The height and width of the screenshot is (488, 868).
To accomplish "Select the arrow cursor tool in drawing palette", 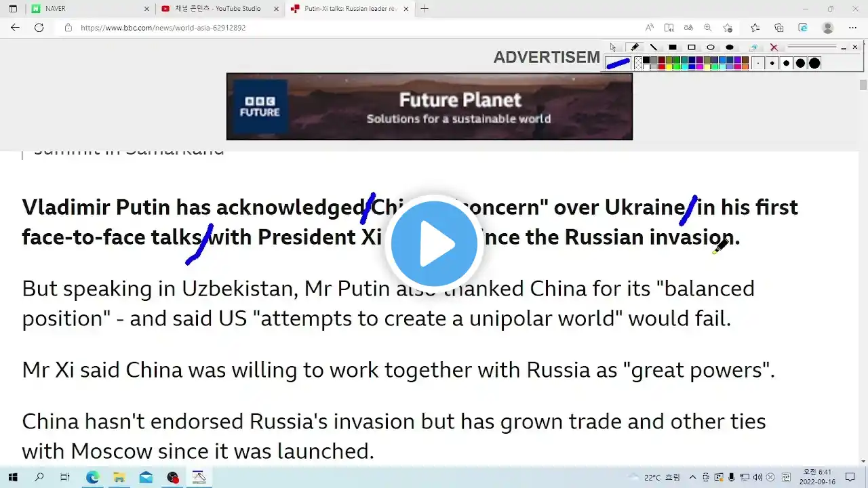I will point(613,47).
